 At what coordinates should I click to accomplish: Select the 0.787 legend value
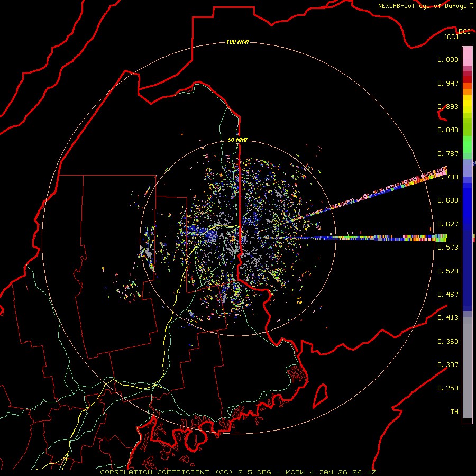pyautogui.click(x=448, y=153)
